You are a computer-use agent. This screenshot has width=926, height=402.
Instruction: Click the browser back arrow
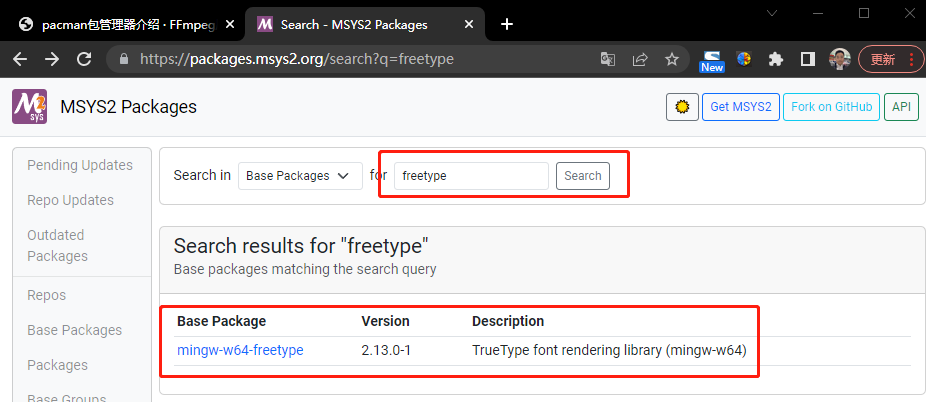(x=20, y=59)
